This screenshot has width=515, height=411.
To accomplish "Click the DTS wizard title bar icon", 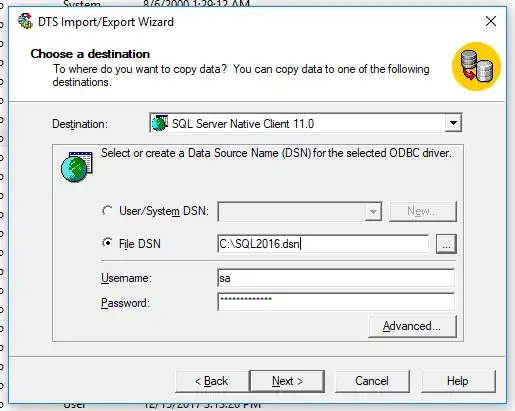I will pos(25,21).
